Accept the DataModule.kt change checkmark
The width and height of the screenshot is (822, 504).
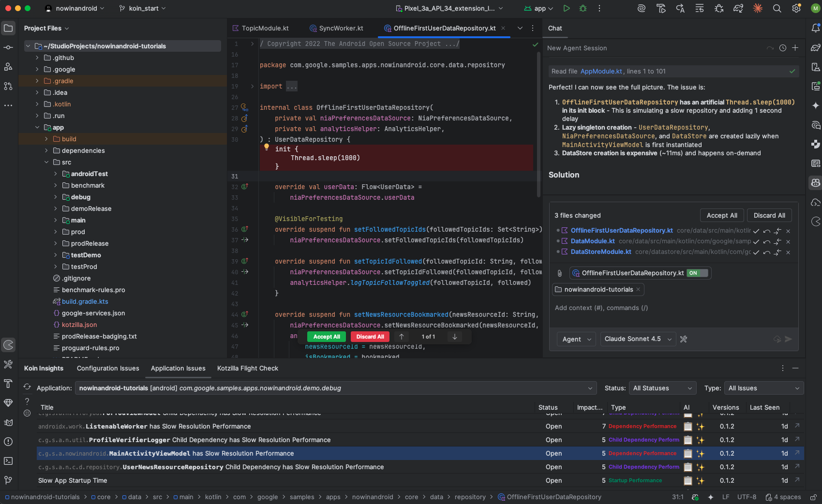click(x=756, y=241)
